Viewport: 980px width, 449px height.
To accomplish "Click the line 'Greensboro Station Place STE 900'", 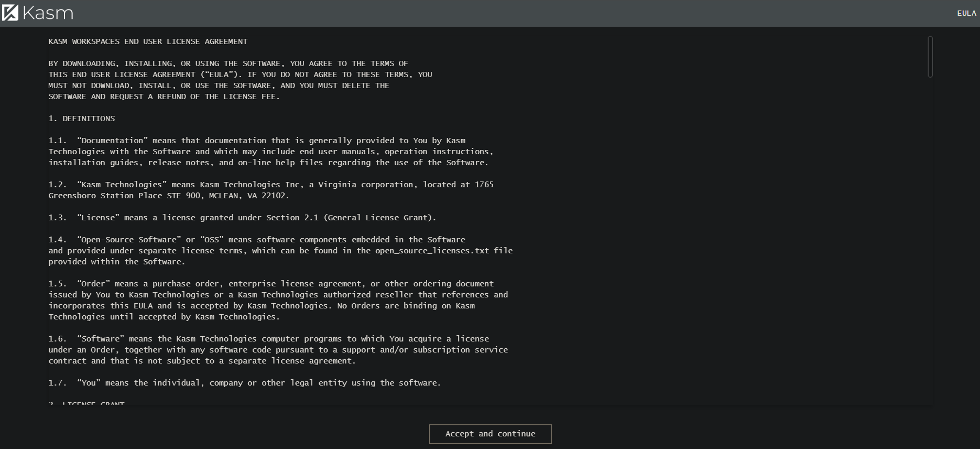I will (169, 196).
